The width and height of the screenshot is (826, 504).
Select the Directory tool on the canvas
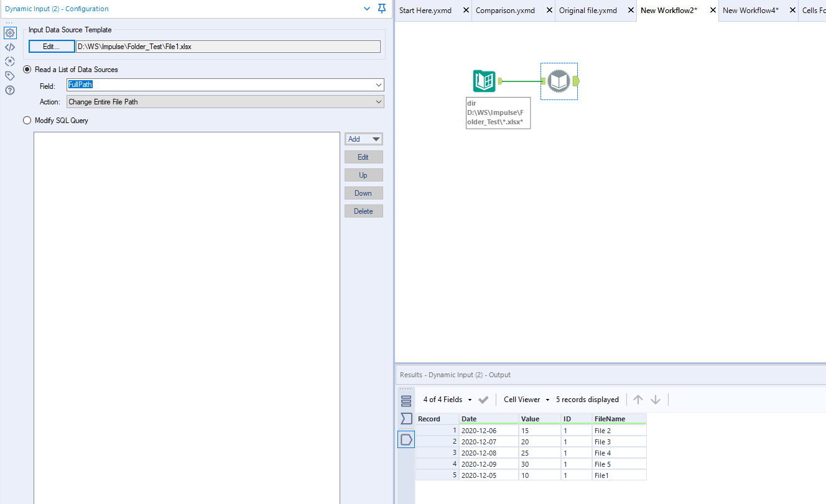pos(484,80)
